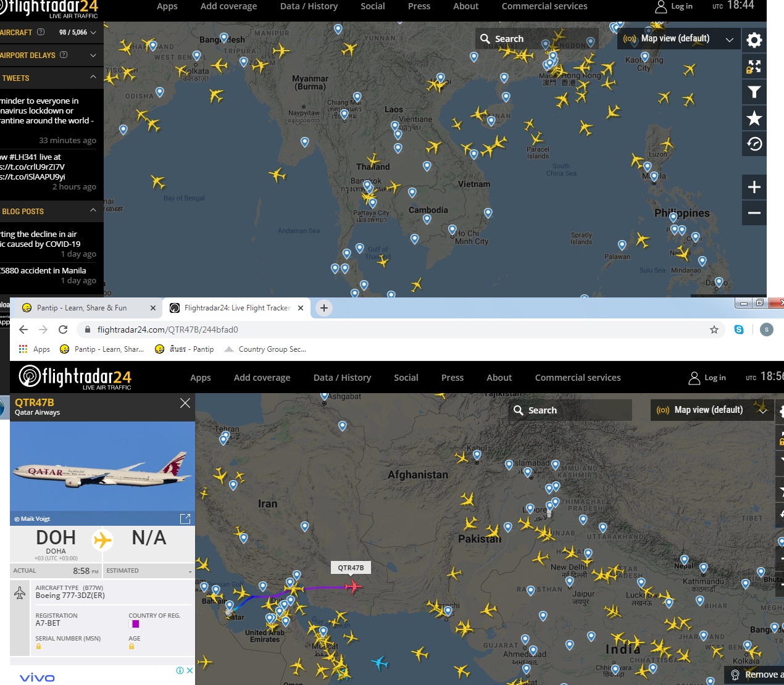Image resolution: width=784 pixels, height=685 pixels.
Task: Switch to Flightradar24 Live Flight Tracker tab
Action: point(236,308)
